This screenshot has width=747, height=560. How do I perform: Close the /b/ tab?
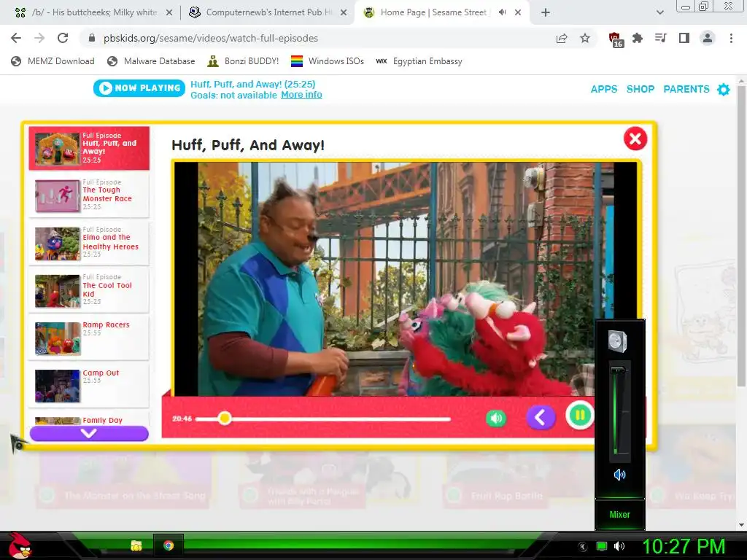pyautogui.click(x=169, y=13)
